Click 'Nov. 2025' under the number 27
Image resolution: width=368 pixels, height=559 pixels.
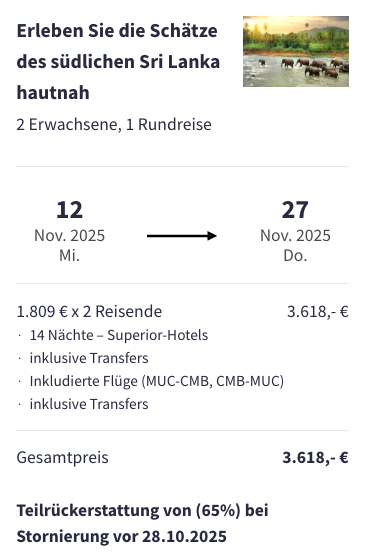point(295,236)
